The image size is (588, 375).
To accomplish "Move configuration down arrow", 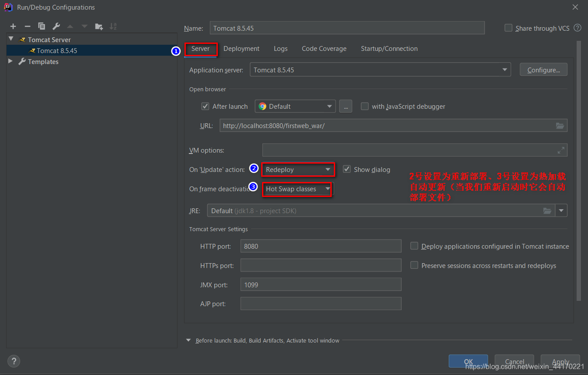I will click(84, 26).
